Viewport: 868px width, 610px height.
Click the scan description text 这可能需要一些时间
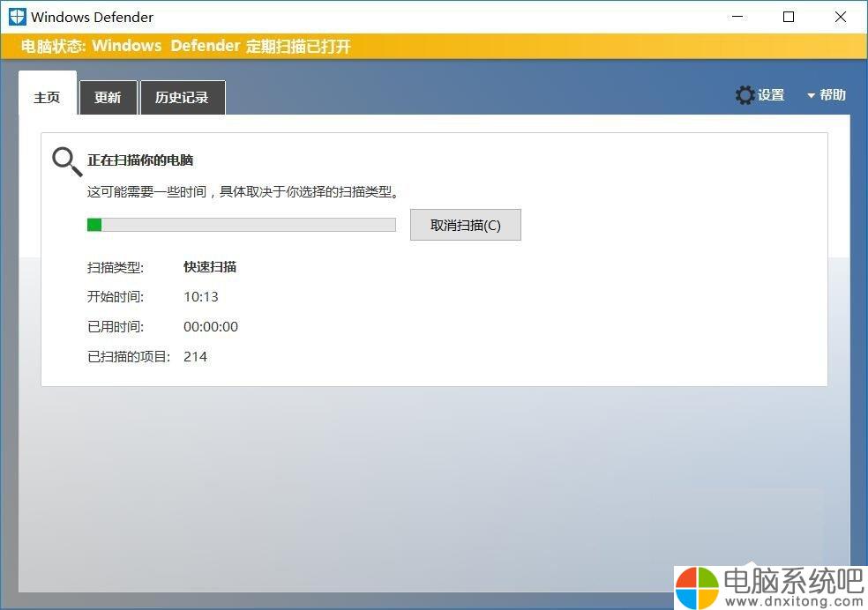(x=243, y=192)
